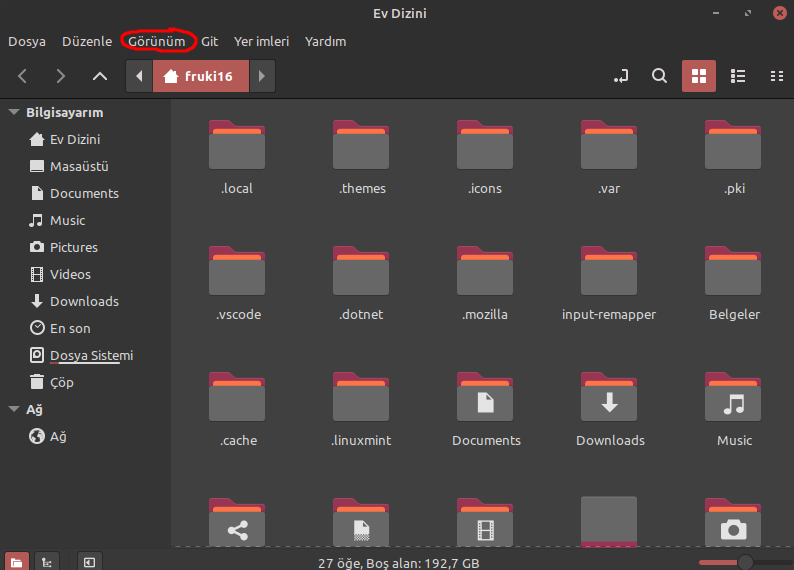Screen dimensions: 794x570
Task: Toggle the location entry icon
Action: [x=621, y=76]
